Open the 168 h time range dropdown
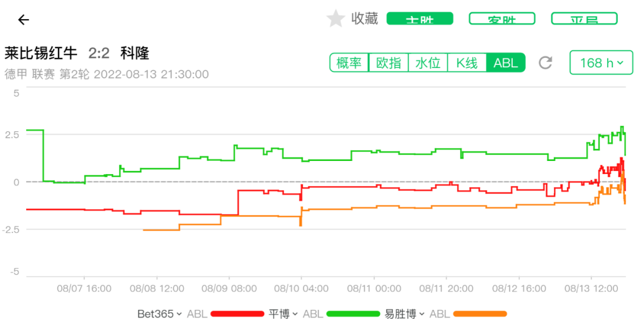Image resolution: width=644 pixels, height=335 pixels. 601,63
